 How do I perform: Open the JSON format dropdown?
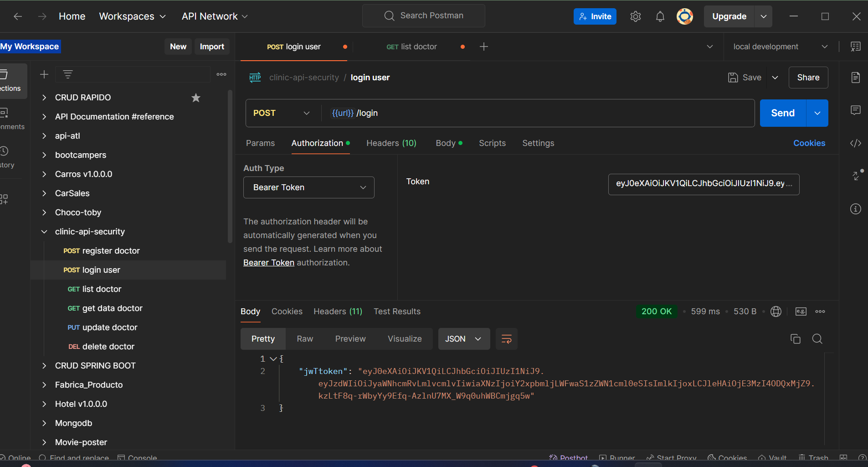click(x=464, y=339)
